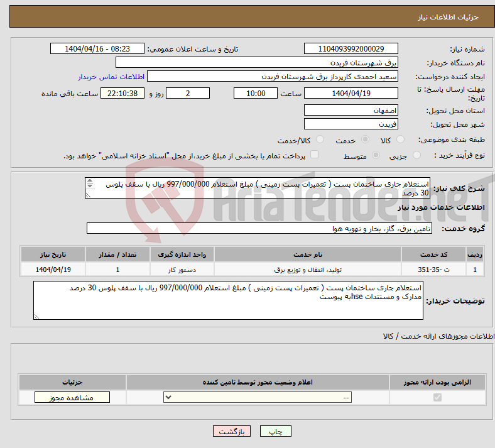Click service group field

[259, 228]
